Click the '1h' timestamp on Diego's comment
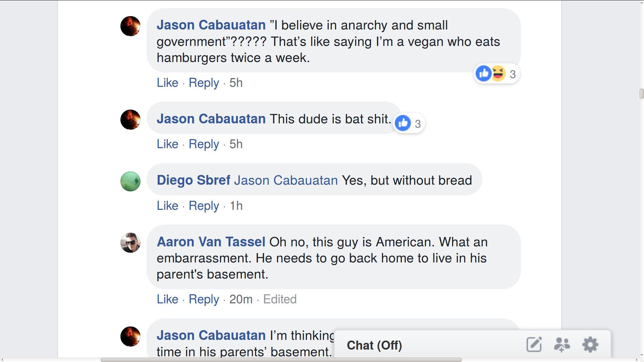This screenshot has width=644, height=362. (x=236, y=206)
